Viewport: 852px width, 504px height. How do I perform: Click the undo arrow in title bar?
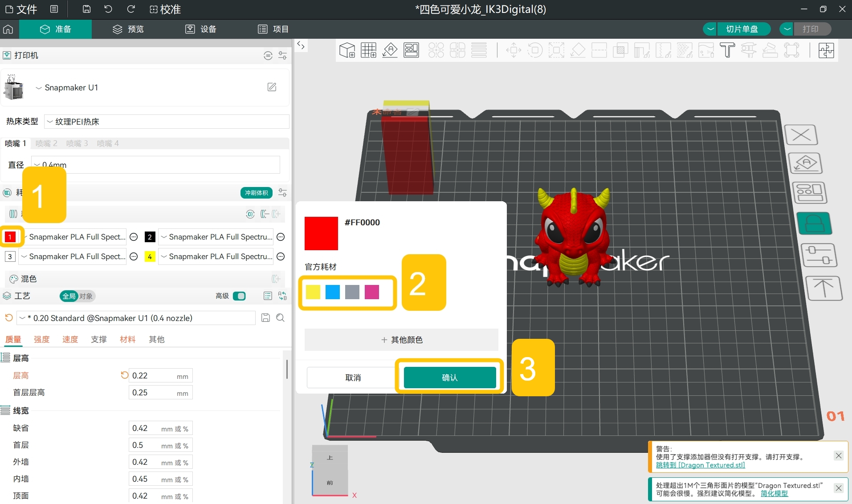pyautogui.click(x=108, y=9)
